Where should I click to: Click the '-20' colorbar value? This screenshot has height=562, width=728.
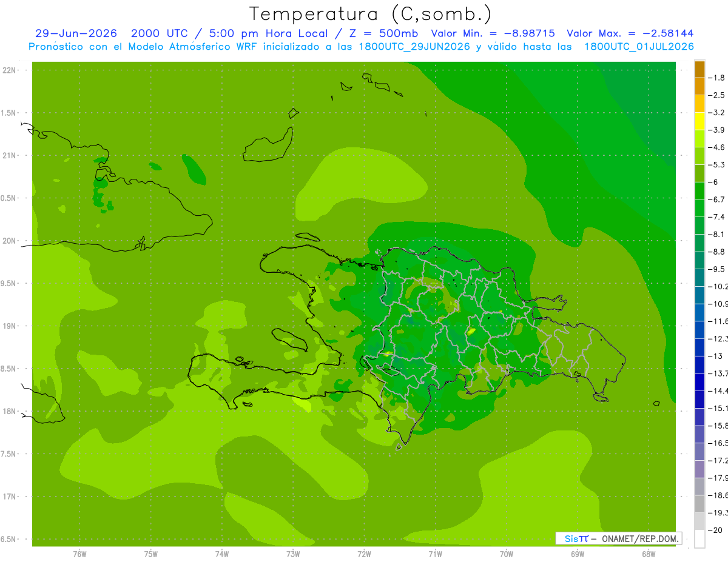(x=715, y=529)
